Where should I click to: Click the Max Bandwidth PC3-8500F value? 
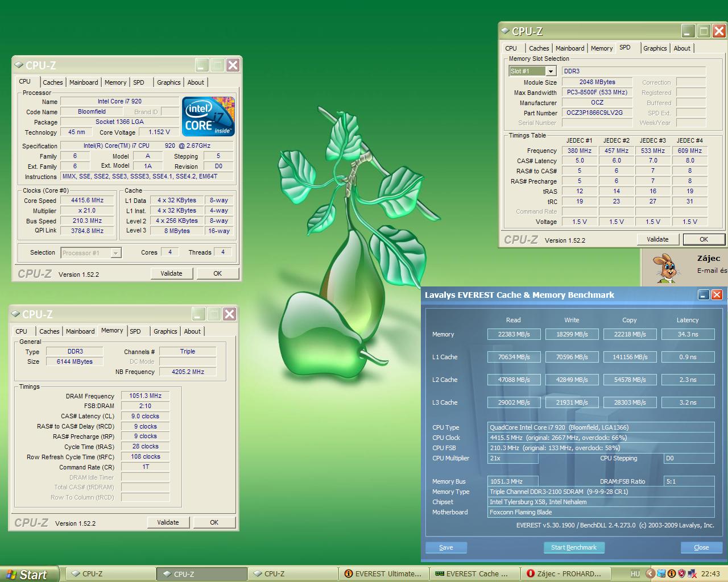[597, 92]
